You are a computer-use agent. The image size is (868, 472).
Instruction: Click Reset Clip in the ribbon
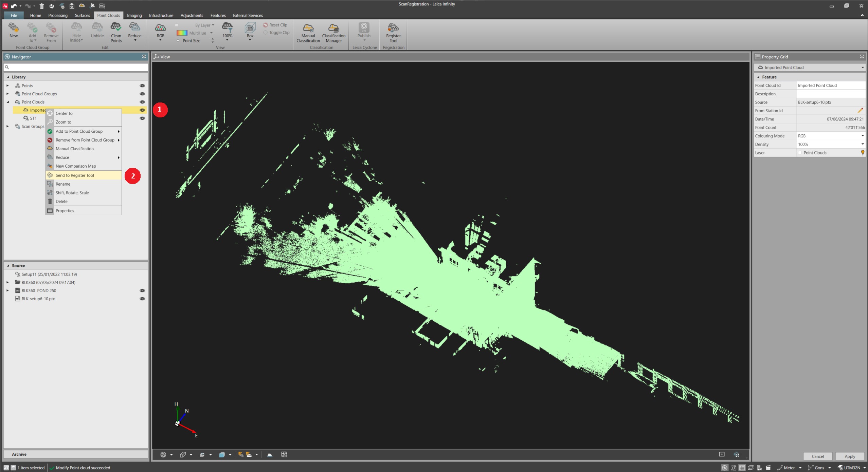tap(275, 25)
